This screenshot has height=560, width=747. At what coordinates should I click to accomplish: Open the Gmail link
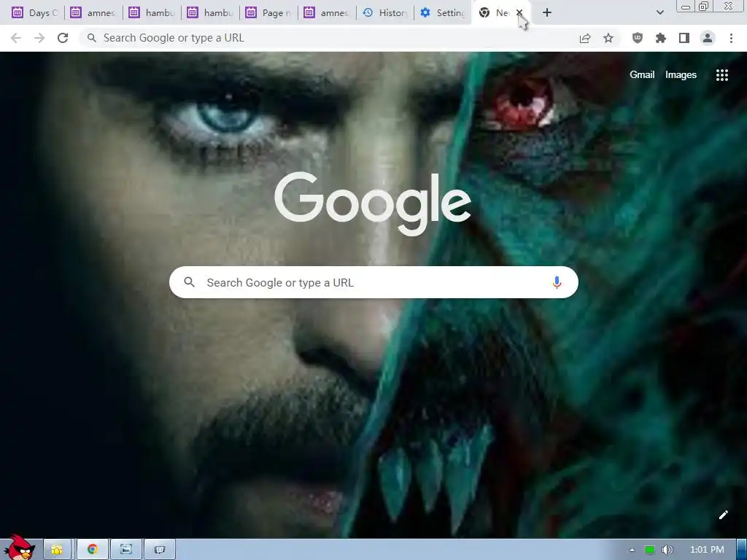click(642, 75)
